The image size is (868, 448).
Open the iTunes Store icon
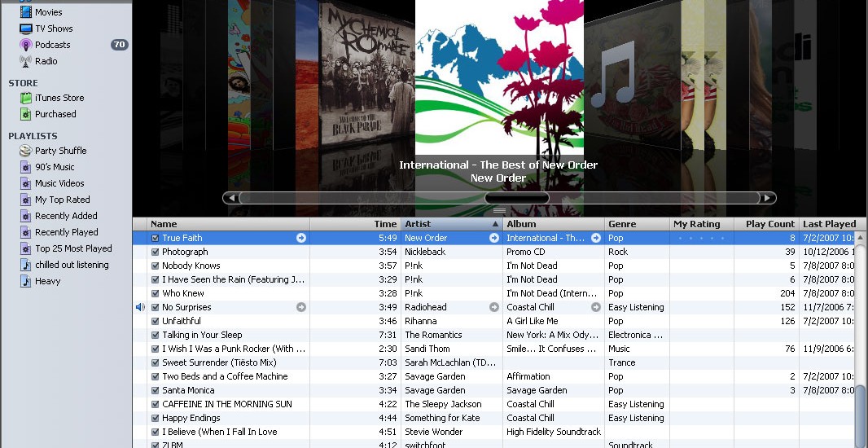25,98
